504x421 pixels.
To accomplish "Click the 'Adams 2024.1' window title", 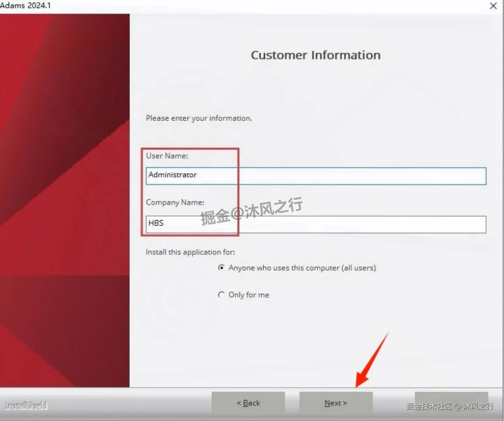I will (x=25, y=5).
